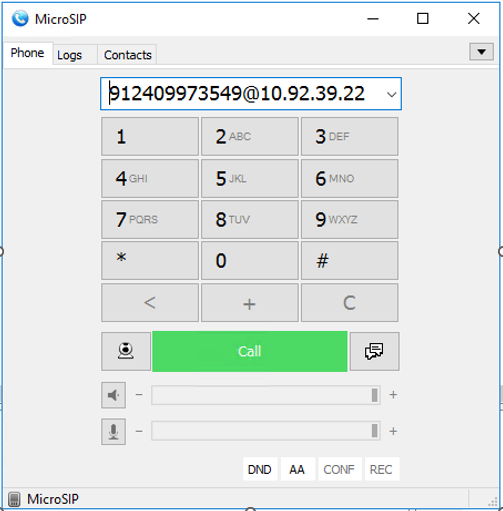503x511 pixels.
Task: Mute the speaker output icon
Action: click(x=113, y=395)
